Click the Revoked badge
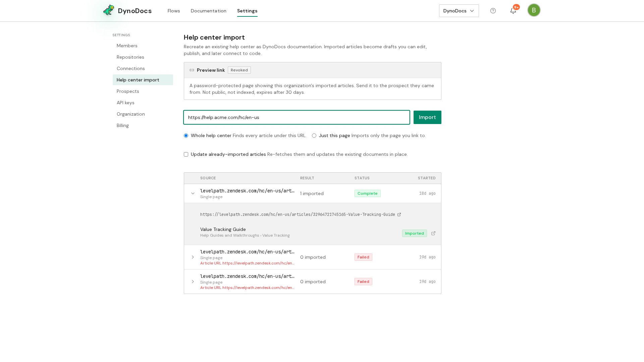 point(239,70)
